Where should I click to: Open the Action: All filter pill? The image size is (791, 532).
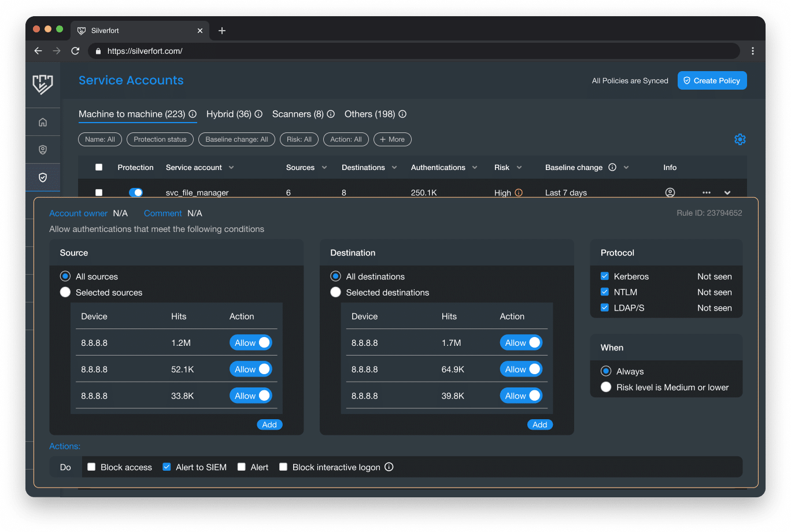click(x=346, y=139)
